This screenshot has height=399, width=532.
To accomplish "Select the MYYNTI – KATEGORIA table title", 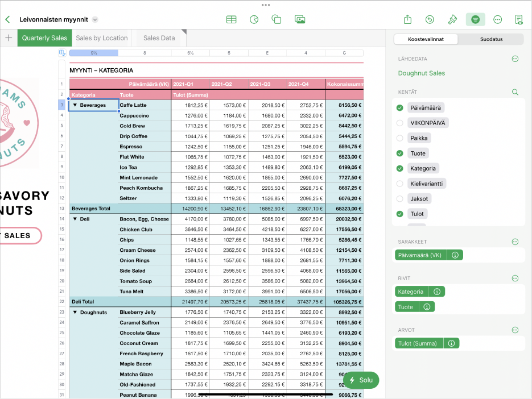I will coord(101,70).
